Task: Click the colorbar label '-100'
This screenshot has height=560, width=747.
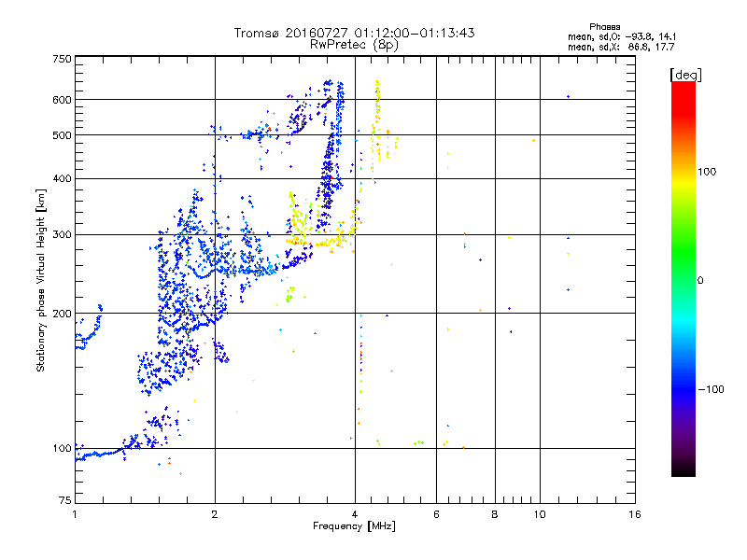Action: point(711,389)
